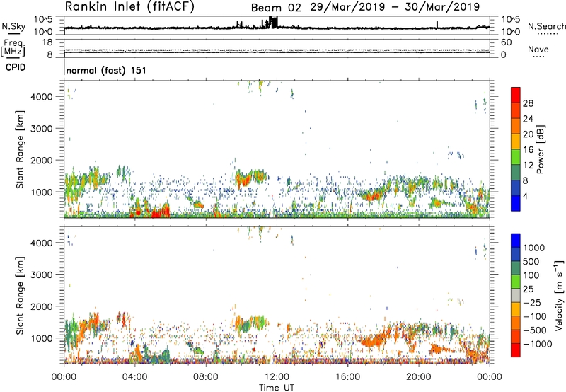
Task: Pick the yellow-orange 16–20 dB power colorbar segment
Action: (x=516, y=142)
